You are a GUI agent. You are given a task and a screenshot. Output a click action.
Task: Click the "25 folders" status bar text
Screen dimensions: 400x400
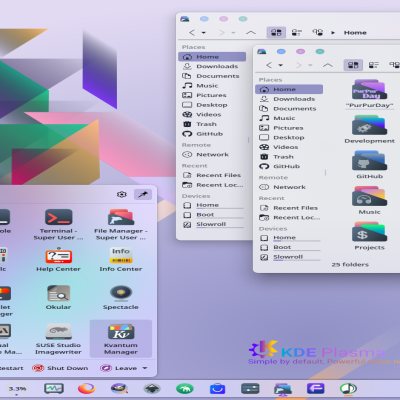(350, 264)
